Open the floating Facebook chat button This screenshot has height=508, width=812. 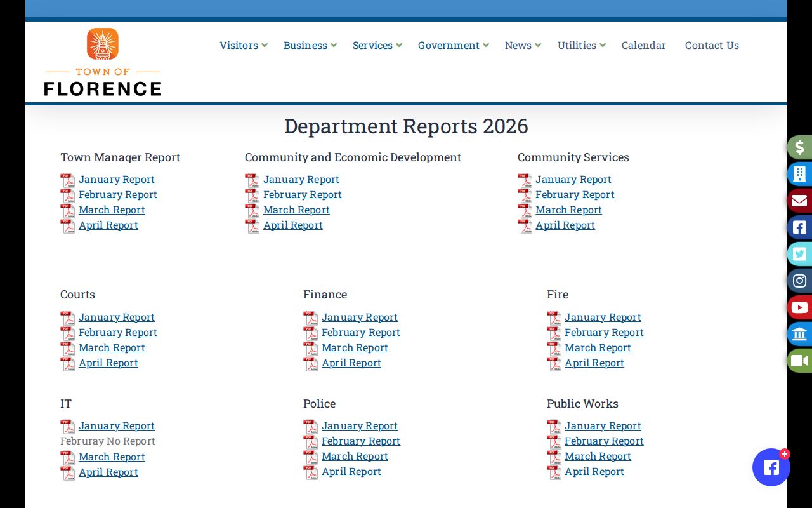771,467
